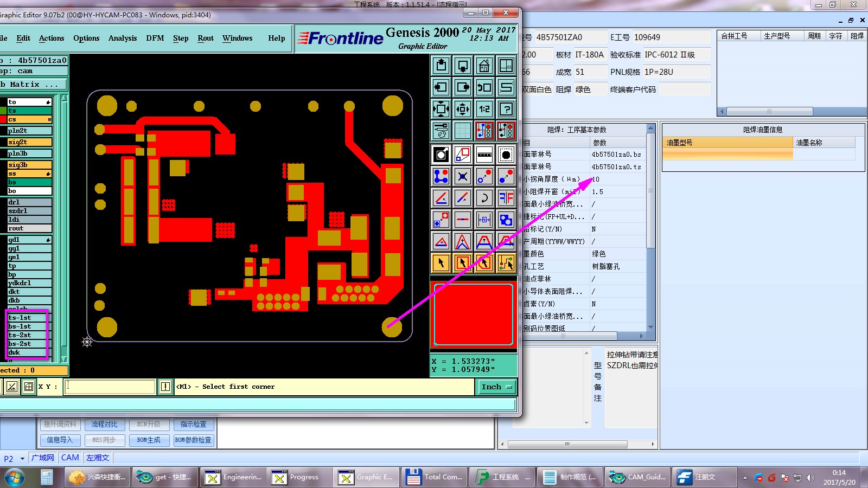Click the XY coordinate panel icon
Viewport: 868px width, 488px height.
(506, 66)
